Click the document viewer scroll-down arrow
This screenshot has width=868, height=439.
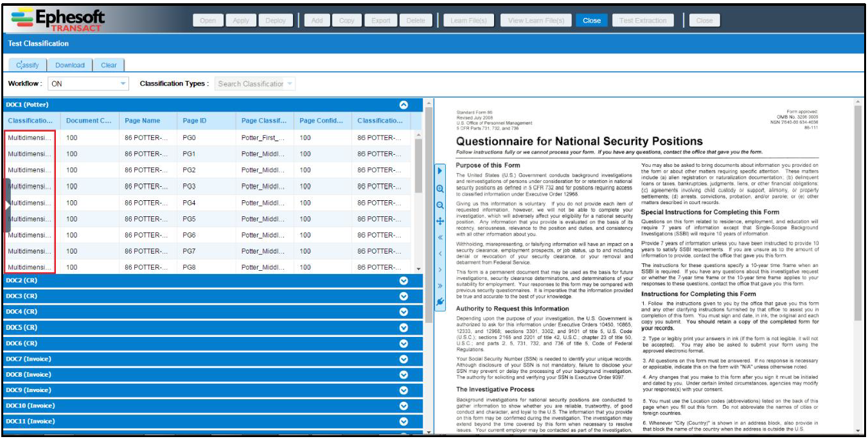(x=858, y=431)
